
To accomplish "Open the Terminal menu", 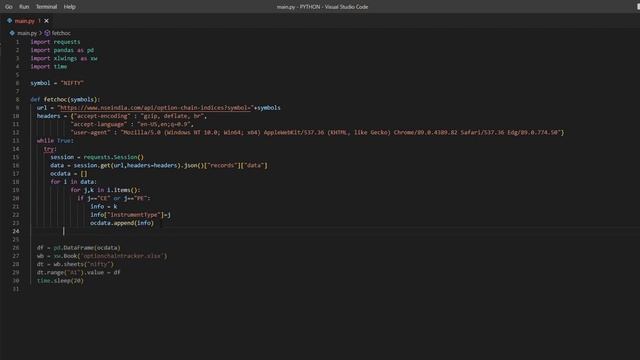I will click(47, 7).
